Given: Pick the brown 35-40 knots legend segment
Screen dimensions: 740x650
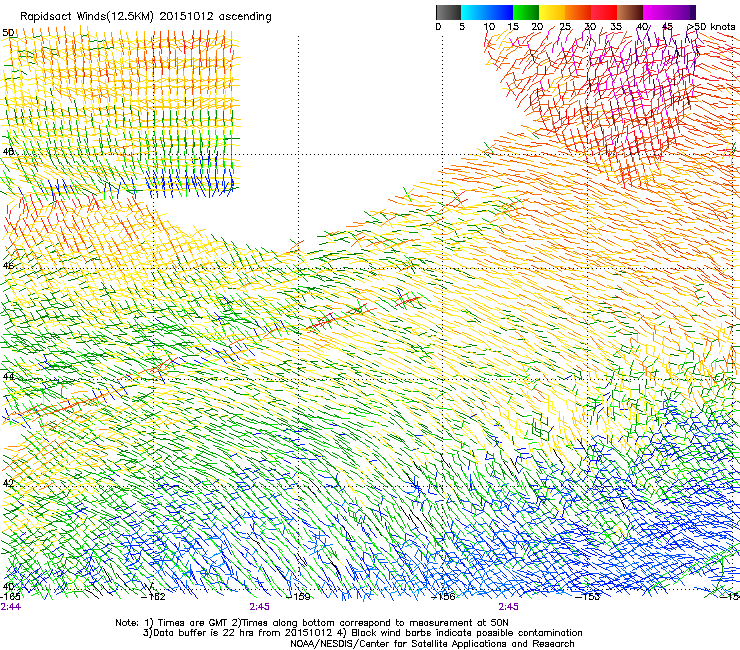Looking at the screenshot, I should [630, 12].
